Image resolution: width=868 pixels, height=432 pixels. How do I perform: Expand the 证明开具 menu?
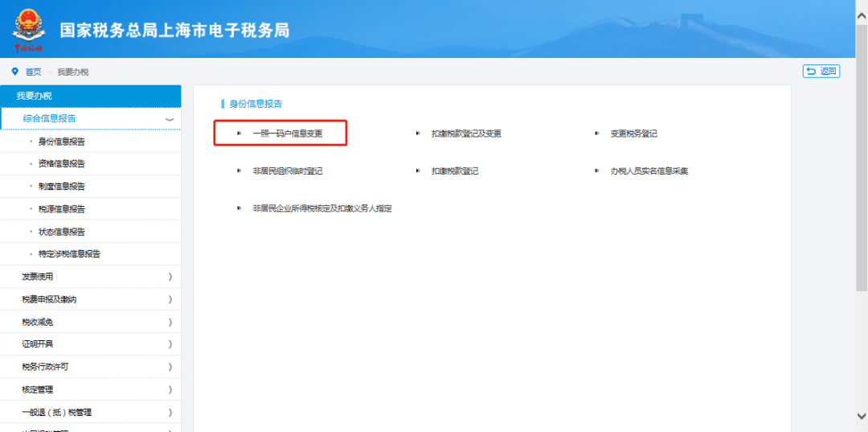coord(90,344)
